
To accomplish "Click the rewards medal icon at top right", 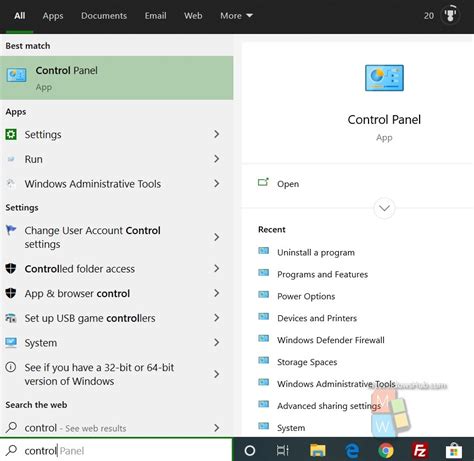I will 450,15.
